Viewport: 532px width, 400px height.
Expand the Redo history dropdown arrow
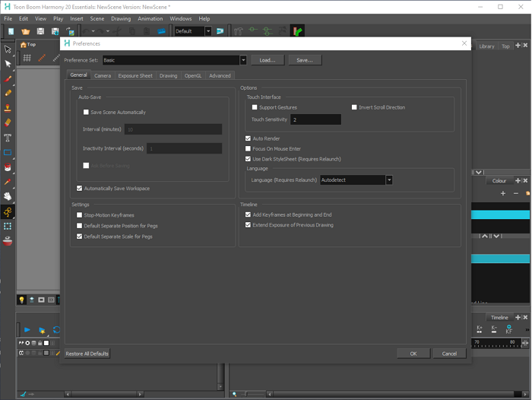click(108, 31)
